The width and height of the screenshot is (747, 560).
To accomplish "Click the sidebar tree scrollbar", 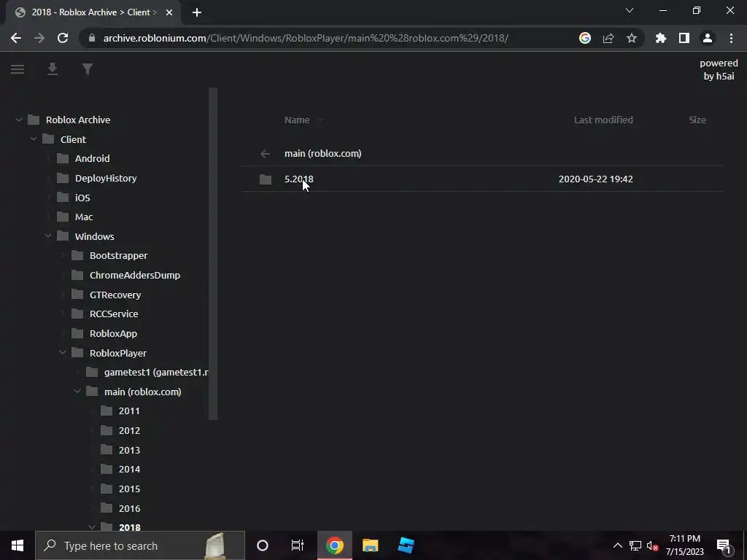I will pos(213,254).
